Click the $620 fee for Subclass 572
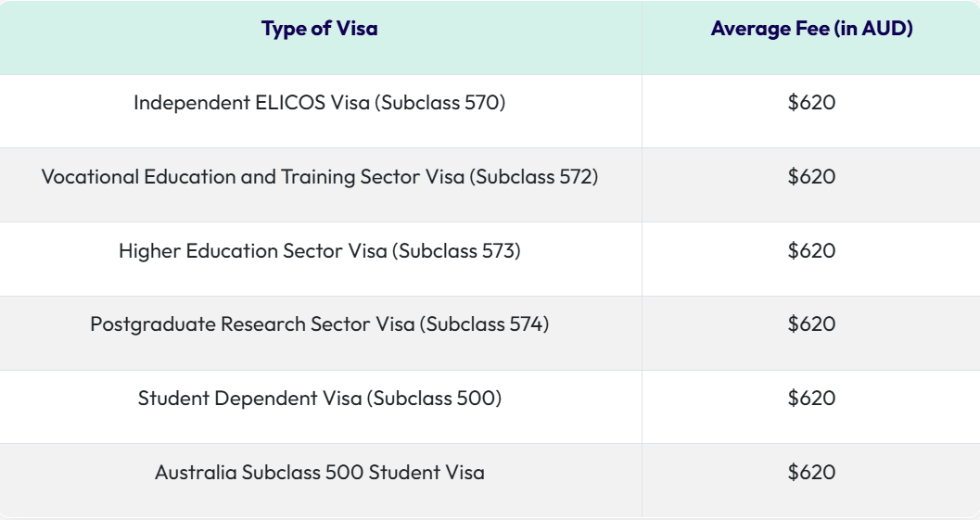Viewport: 980px width, 520px height. click(x=811, y=177)
